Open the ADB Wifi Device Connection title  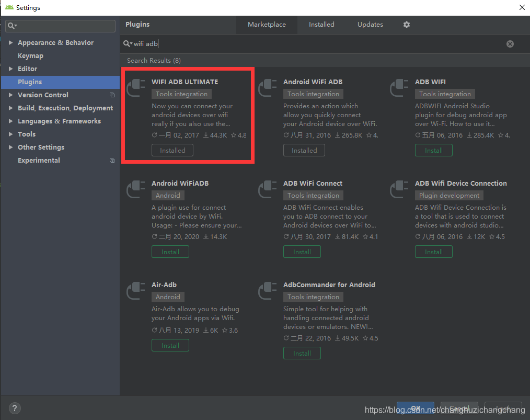point(460,183)
